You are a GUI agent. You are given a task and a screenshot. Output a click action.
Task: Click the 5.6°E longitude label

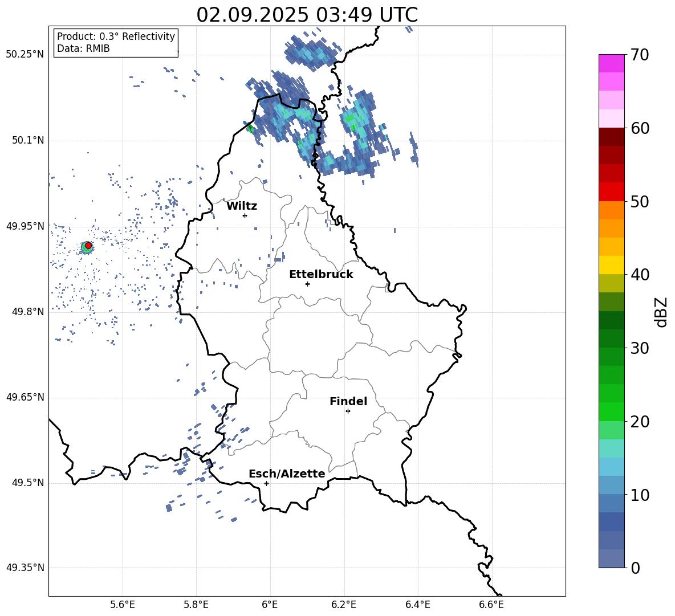pyautogui.click(x=123, y=605)
